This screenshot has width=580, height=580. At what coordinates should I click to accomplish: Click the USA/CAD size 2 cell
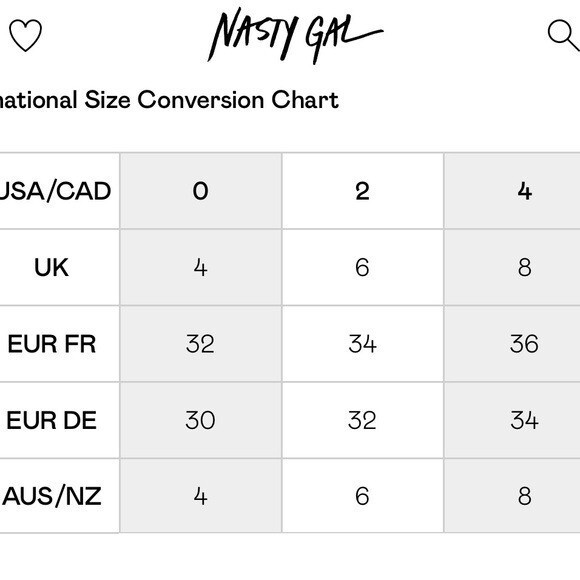[x=362, y=191]
